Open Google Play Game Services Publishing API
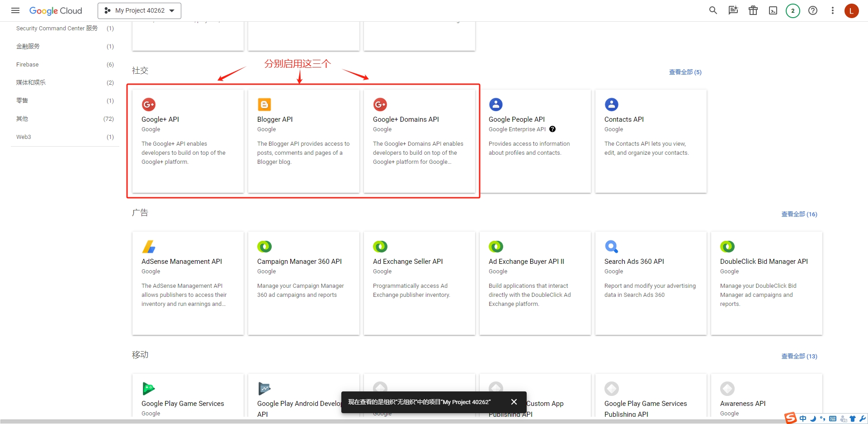 (x=646, y=409)
